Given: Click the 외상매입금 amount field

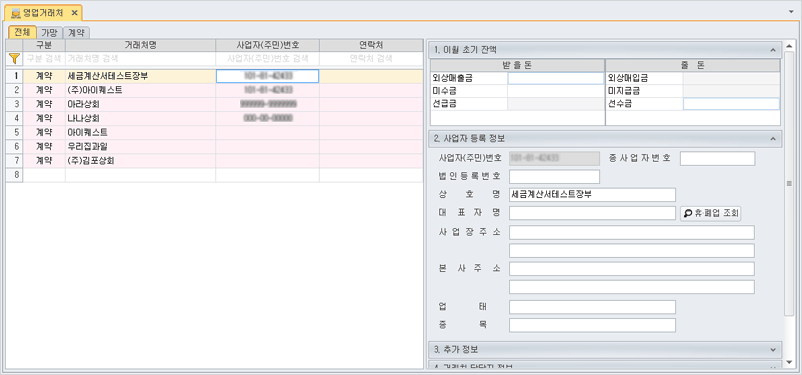Looking at the screenshot, I should coord(731,78).
